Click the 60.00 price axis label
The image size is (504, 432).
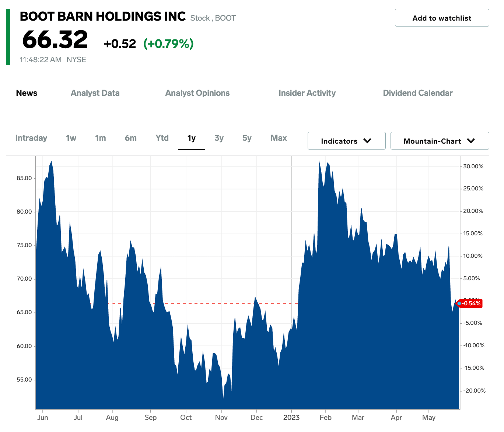(24, 346)
